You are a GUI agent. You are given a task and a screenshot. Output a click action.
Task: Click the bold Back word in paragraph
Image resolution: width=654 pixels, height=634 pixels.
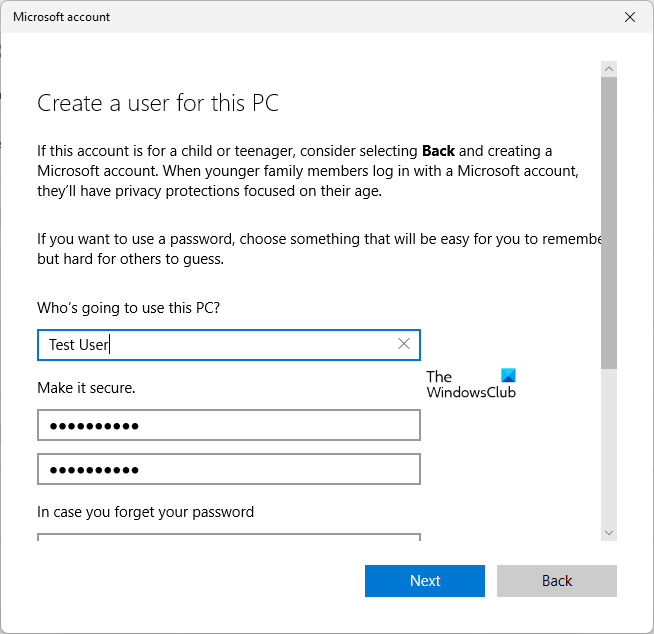click(438, 151)
